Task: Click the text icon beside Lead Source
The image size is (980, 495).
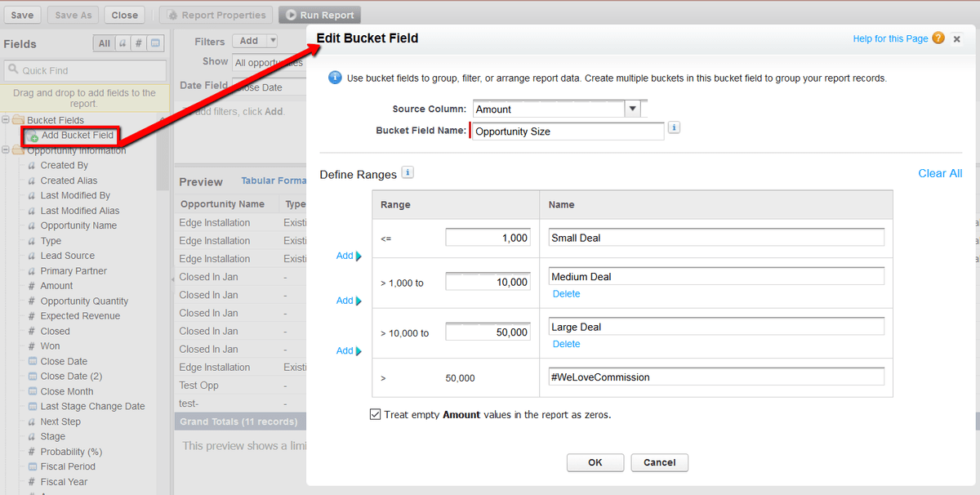Action: pyautogui.click(x=32, y=256)
